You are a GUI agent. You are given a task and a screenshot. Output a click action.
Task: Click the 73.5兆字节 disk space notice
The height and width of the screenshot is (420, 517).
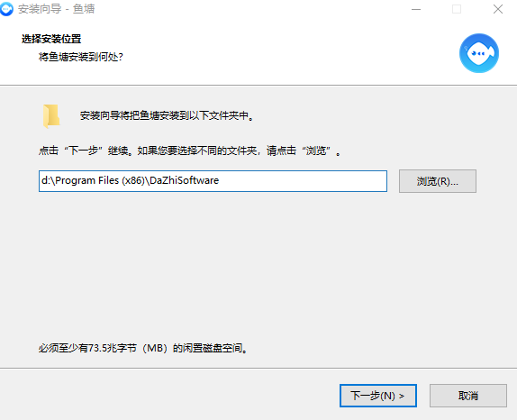[143, 348]
